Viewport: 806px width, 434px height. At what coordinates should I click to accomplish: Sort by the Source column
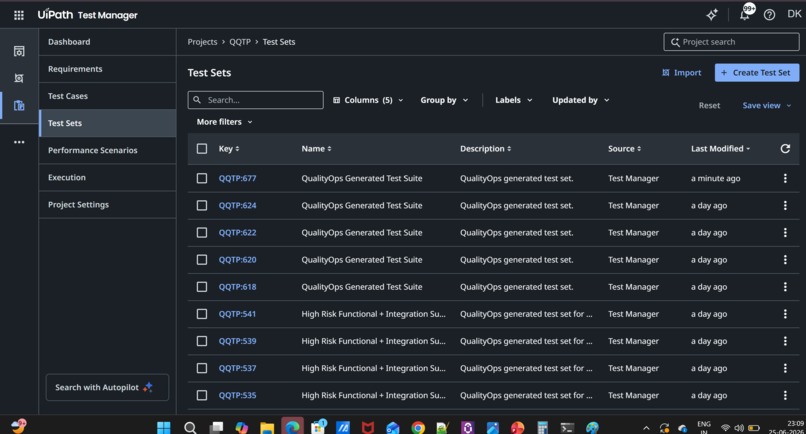pyautogui.click(x=624, y=149)
